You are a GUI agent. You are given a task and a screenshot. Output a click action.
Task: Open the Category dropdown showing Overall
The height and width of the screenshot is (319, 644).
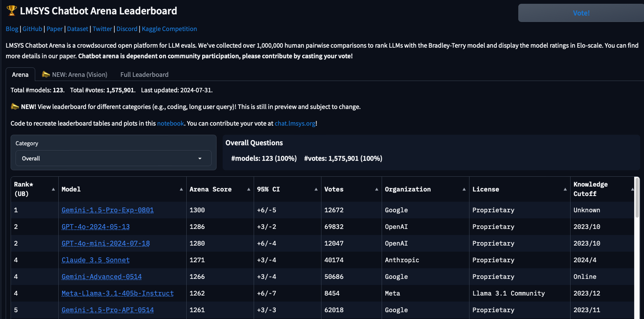(114, 158)
